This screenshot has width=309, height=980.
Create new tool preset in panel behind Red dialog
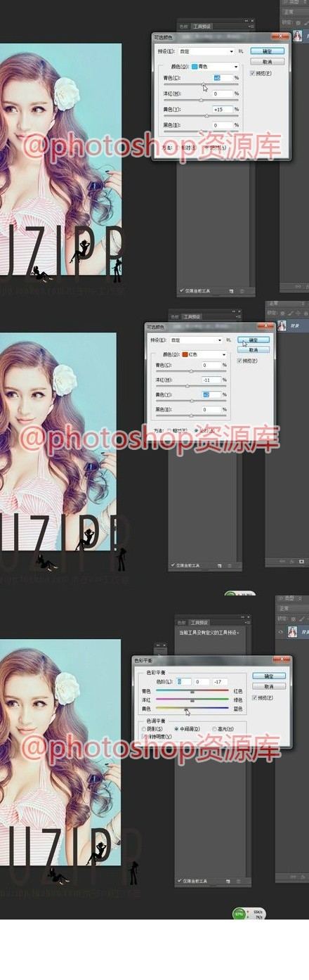pos(219,565)
